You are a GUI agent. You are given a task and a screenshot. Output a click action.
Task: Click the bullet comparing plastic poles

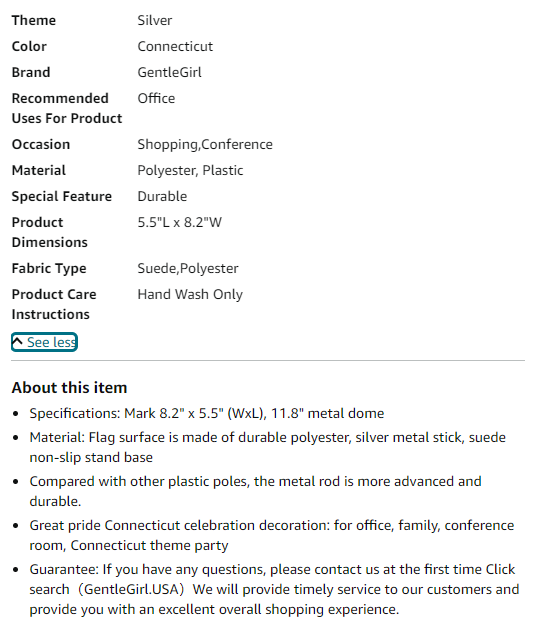[x=255, y=491]
